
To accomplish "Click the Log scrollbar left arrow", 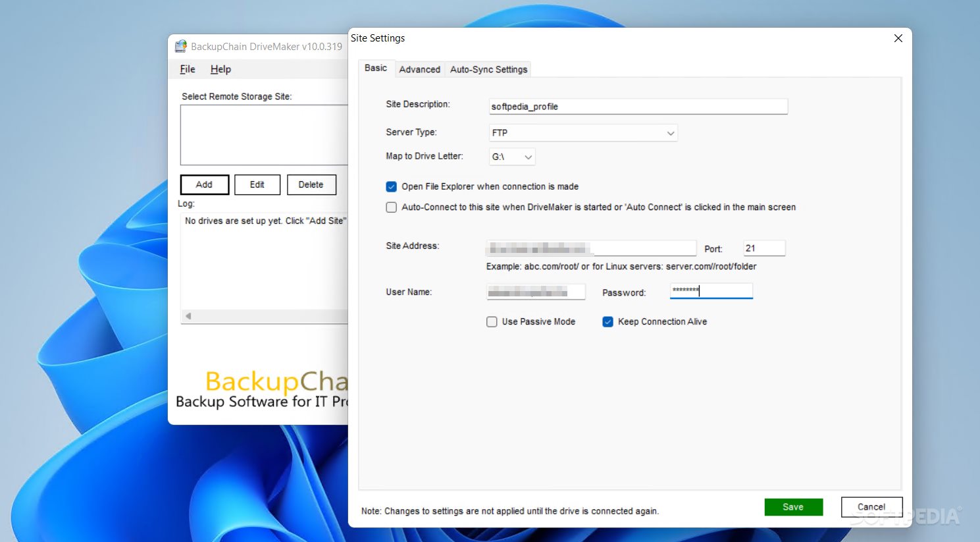I will pos(188,316).
